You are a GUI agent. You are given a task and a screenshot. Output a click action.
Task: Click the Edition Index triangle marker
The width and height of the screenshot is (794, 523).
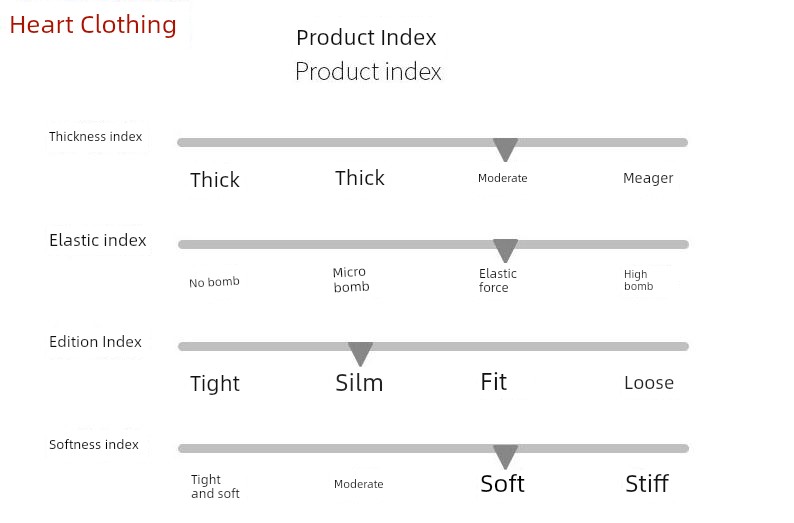(x=361, y=354)
